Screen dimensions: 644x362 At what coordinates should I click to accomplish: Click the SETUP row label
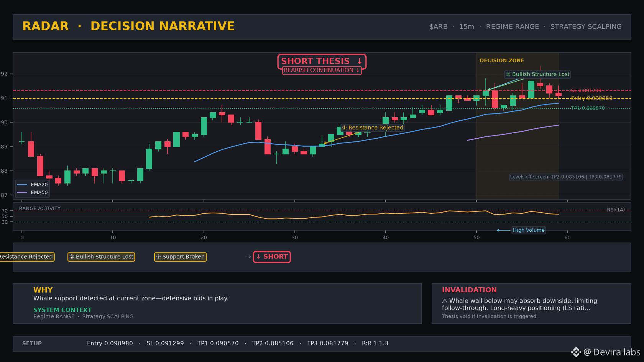[32, 344]
